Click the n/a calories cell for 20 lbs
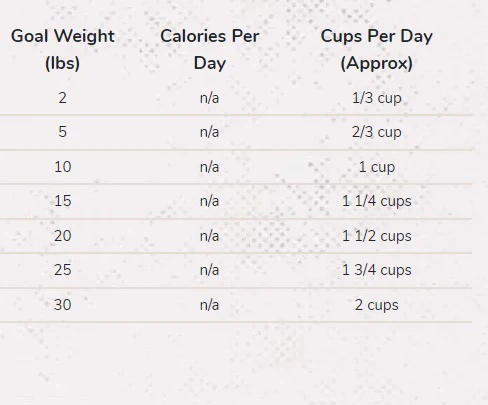488x405 pixels. click(x=209, y=236)
